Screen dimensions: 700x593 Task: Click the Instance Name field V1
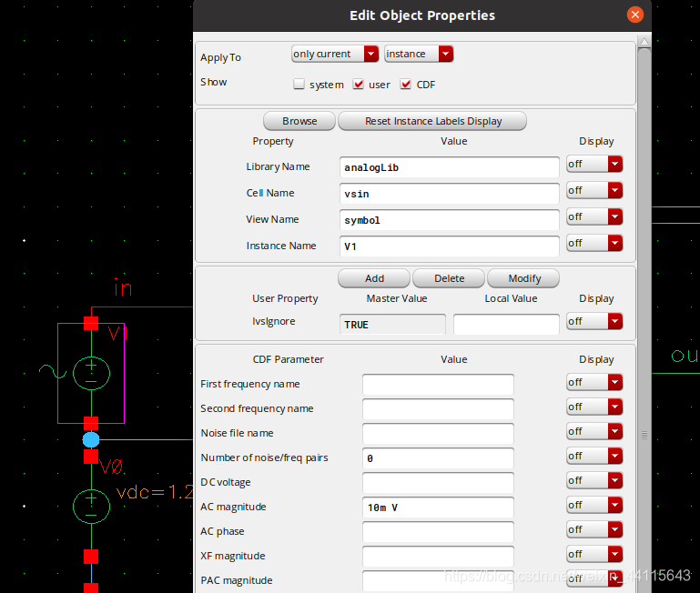click(449, 246)
